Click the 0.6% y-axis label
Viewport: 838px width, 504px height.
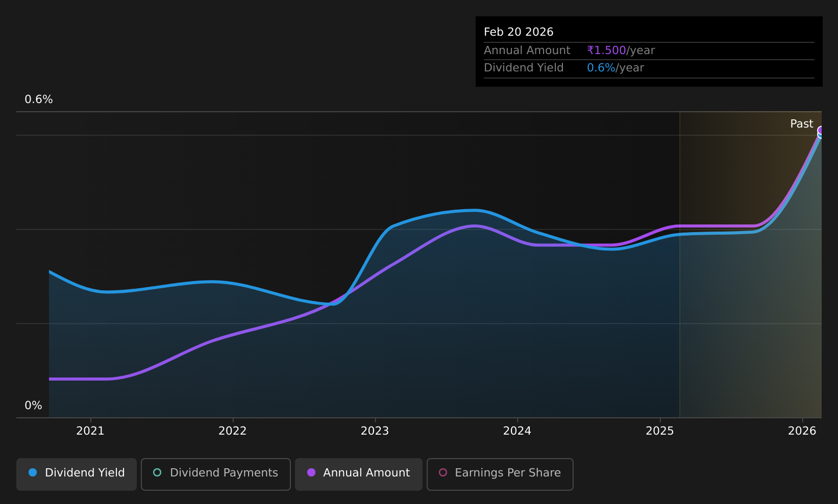[x=39, y=99]
